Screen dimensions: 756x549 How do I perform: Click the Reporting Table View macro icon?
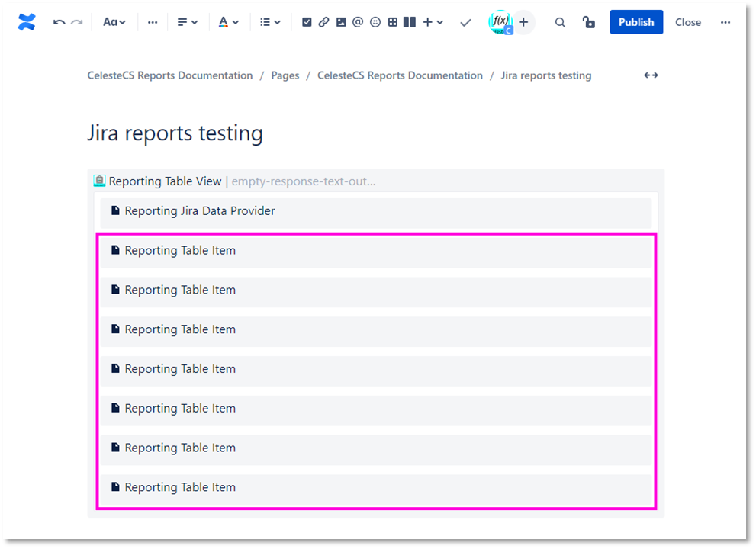point(99,181)
